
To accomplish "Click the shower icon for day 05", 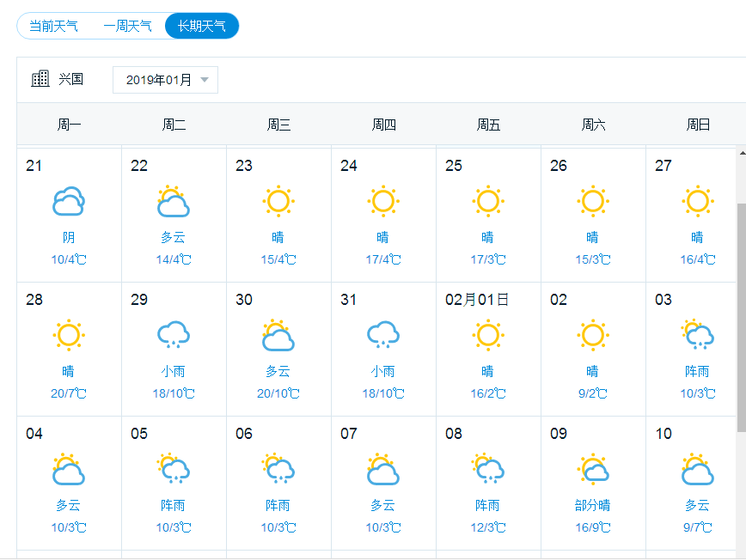I will click(174, 468).
